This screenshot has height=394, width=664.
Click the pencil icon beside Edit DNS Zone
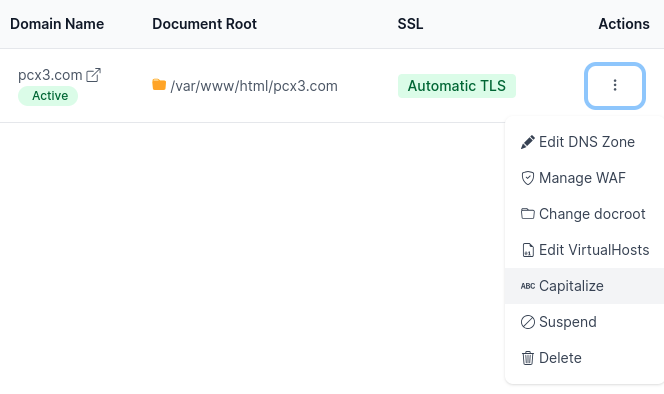(x=528, y=142)
